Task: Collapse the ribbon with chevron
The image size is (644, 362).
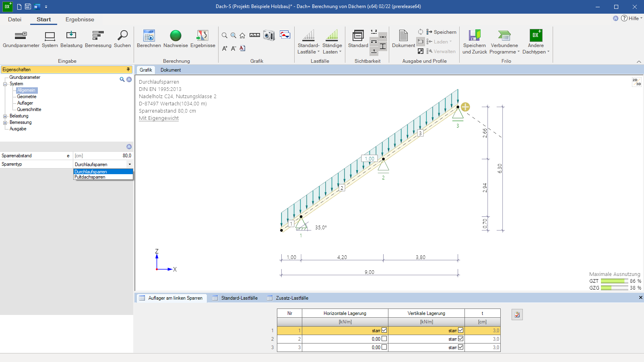Action: point(639,62)
